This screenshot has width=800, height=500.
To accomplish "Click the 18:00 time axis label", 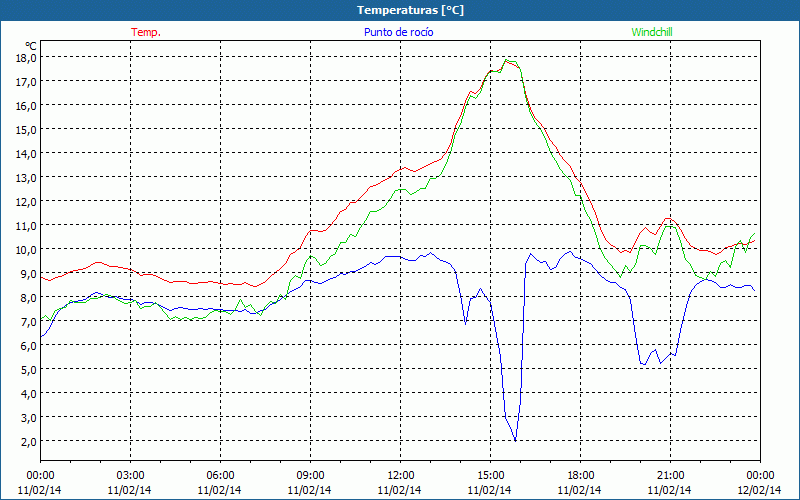I will point(581,476).
